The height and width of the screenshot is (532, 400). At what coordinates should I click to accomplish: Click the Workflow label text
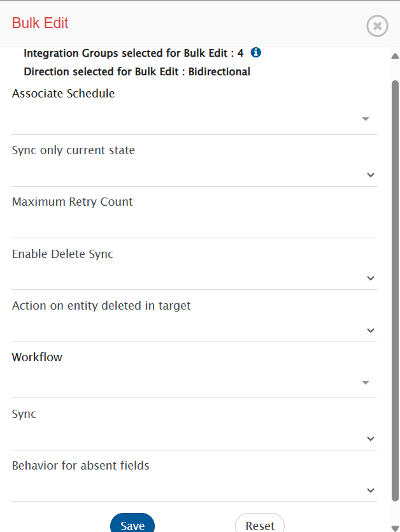click(37, 357)
